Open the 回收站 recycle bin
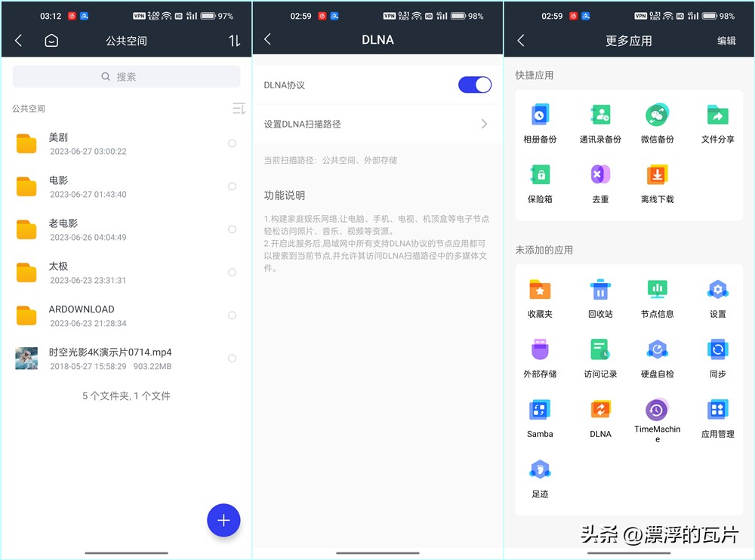 coord(599,290)
